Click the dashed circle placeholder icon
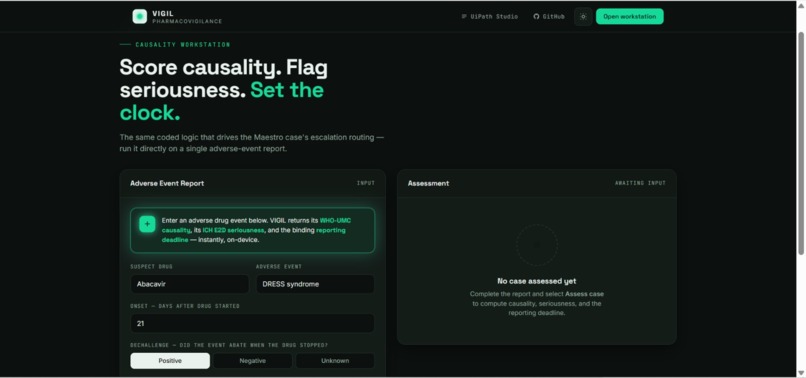 537,245
